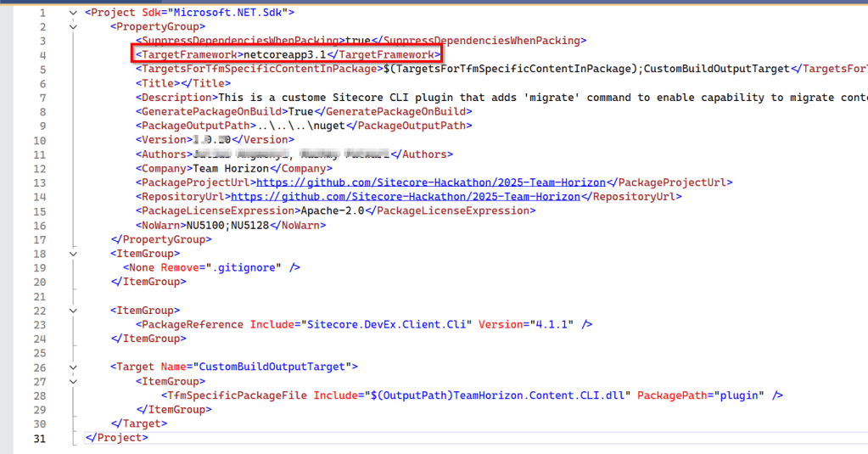Open the PackageProjectUrl GitHub link
Viewport: 868px width, 454px height.
[x=432, y=182]
